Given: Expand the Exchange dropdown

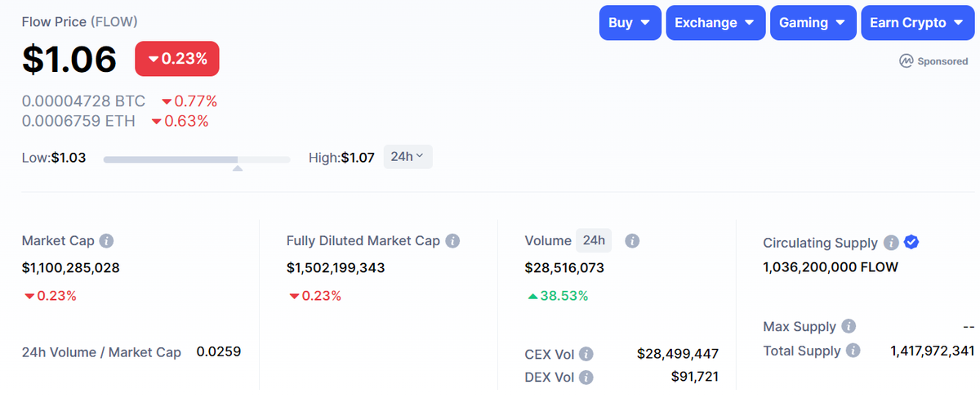Looking at the screenshot, I should (x=715, y=23).
